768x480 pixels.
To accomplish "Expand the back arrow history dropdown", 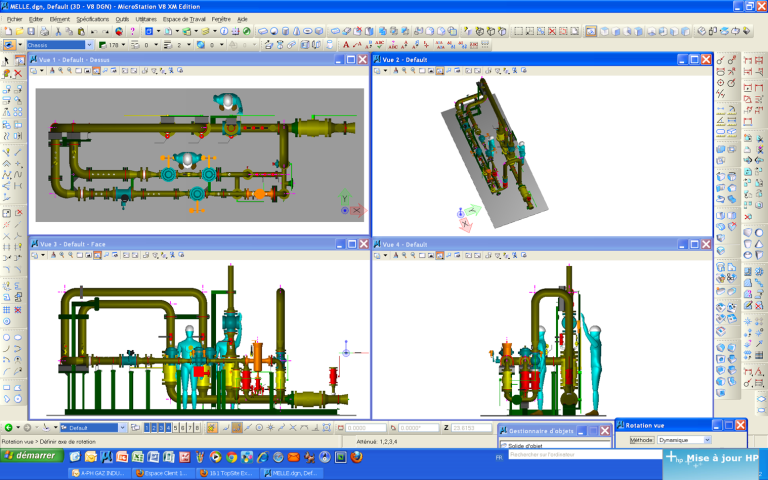I will click(18, 428).
